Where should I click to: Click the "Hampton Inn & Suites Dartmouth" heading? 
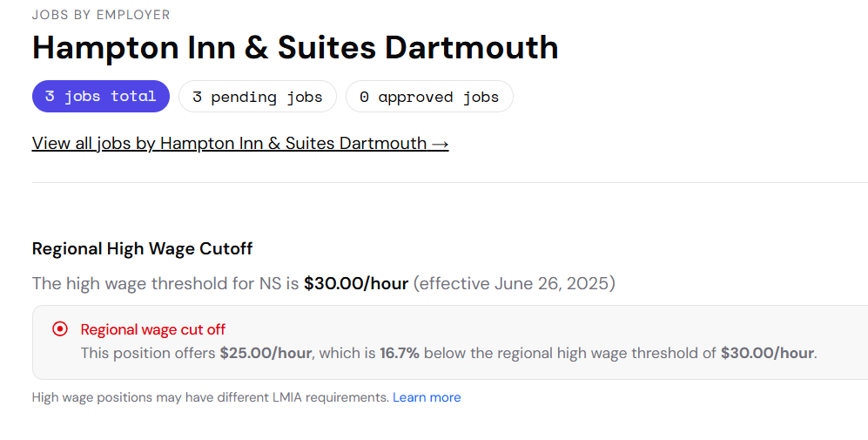295,48
